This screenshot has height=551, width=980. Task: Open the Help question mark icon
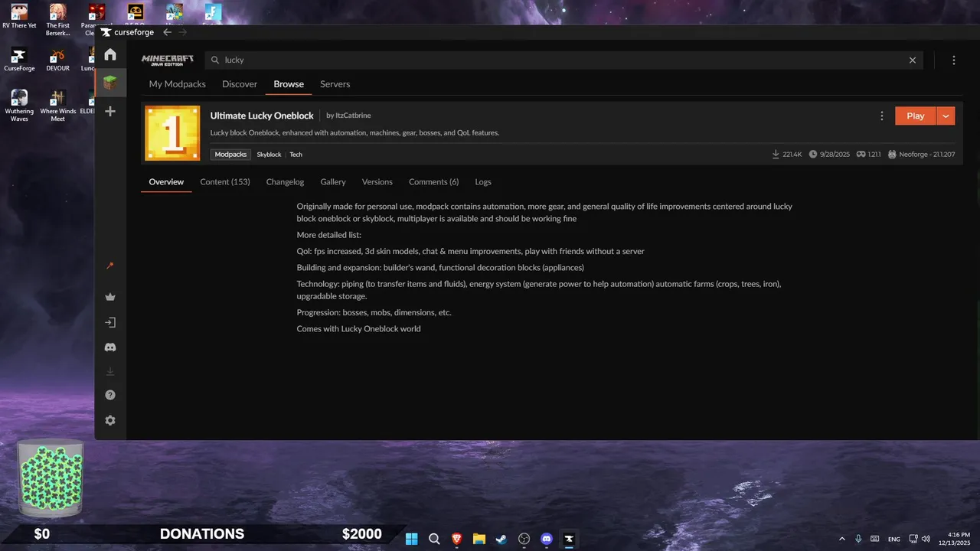coord(110,395)
